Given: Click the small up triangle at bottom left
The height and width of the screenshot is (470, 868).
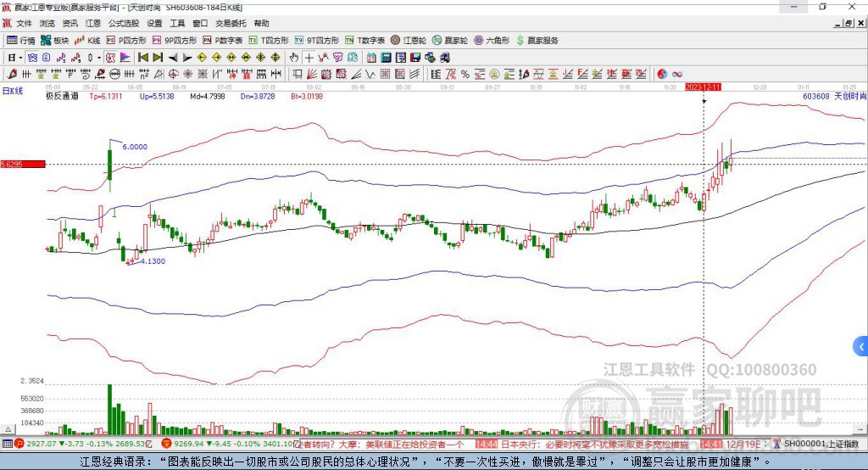Looking at the screenshot, I should pyautogui.click(x=8, y=429).
